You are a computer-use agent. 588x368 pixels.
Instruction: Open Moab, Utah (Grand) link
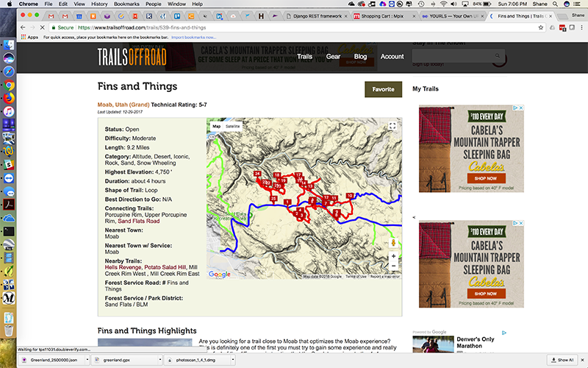pyautogui.click(x=123, y=105)
